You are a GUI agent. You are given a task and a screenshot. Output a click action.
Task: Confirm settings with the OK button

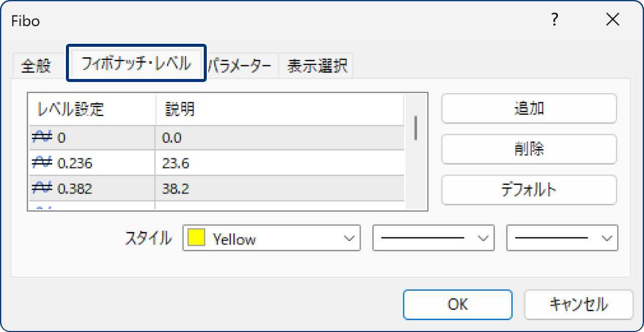(x=457, y=304)
